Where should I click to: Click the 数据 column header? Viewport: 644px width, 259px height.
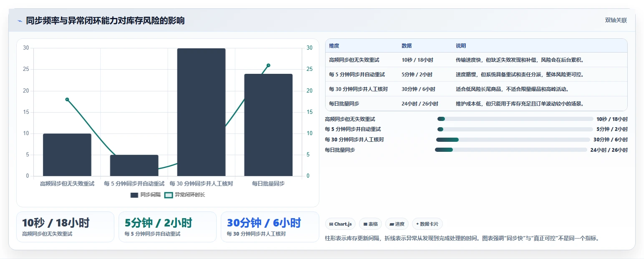point(407,46)
